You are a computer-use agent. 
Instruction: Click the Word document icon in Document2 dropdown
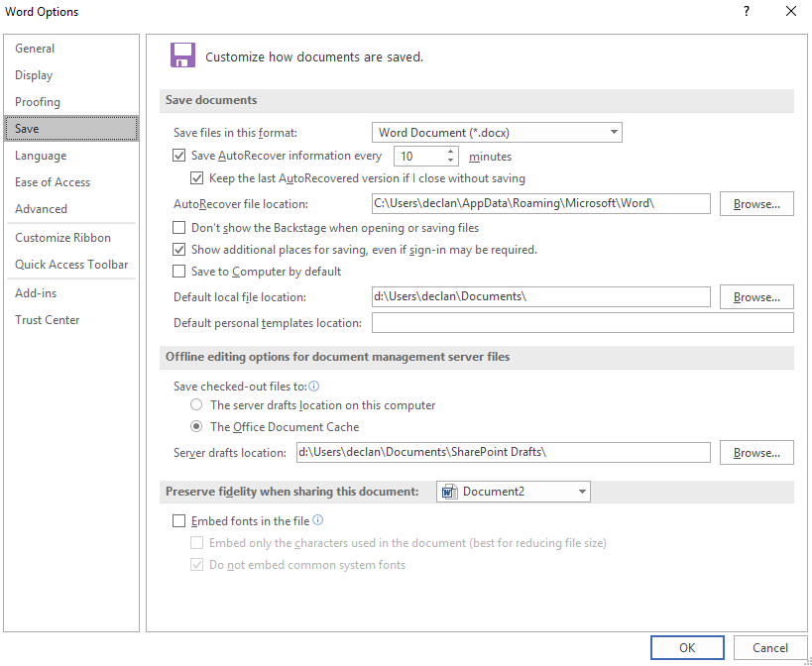tap(449, 492)
